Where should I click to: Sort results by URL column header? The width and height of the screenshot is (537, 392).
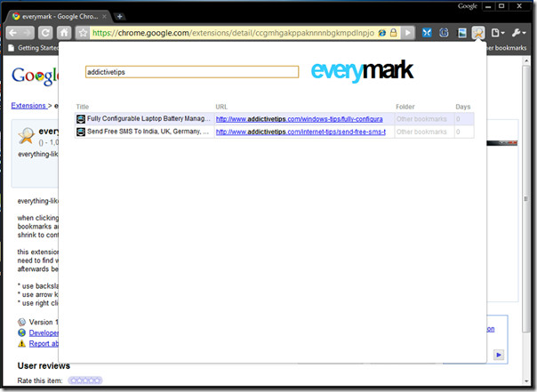click(x=221, y=107)
